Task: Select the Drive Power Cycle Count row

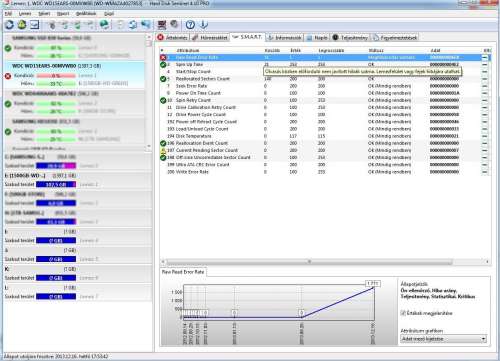Action: (x=325, y=115)
